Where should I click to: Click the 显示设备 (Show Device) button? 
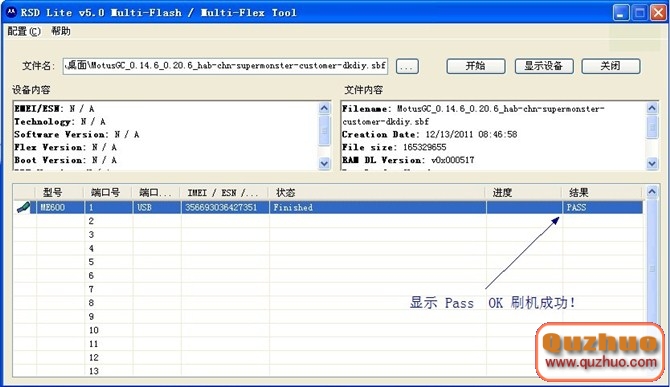point(544,66)
